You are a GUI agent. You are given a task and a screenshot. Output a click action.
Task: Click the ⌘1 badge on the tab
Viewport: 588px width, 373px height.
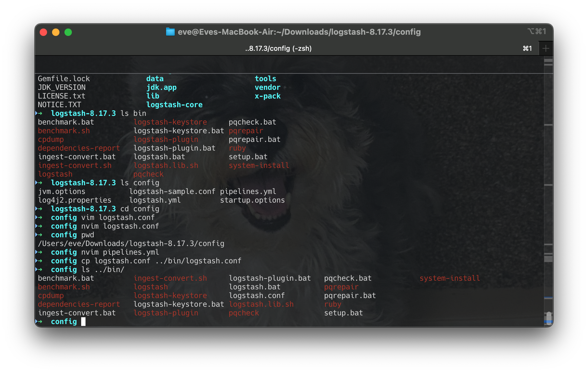click(x=527, y=48)
